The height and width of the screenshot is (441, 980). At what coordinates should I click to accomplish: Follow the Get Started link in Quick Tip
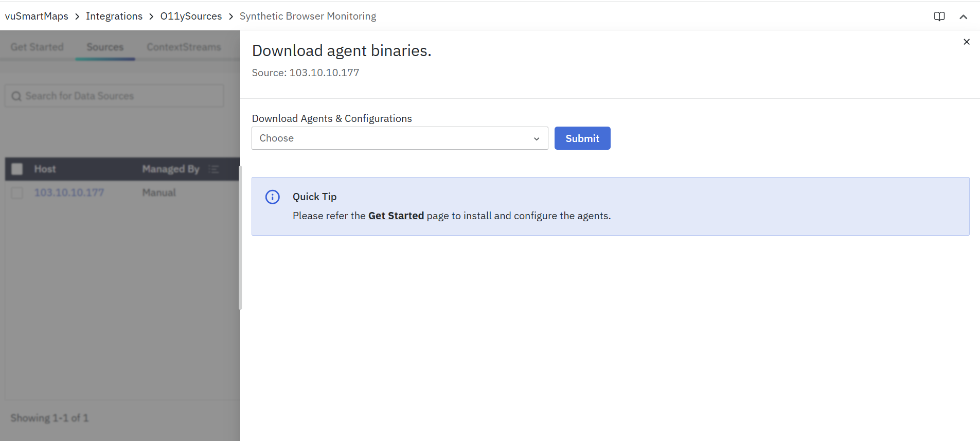(x=396, y=216)
